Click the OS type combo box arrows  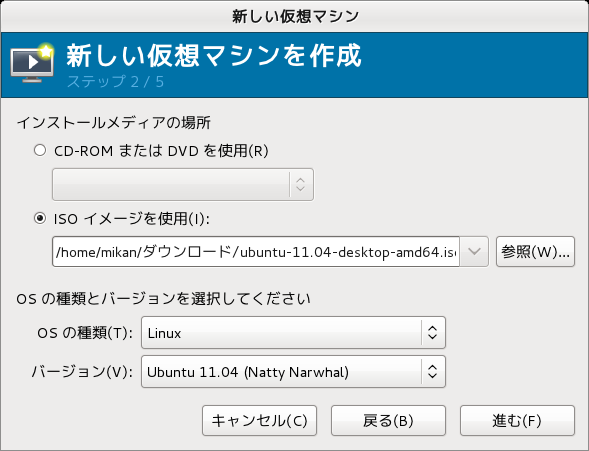click(433, 333)
